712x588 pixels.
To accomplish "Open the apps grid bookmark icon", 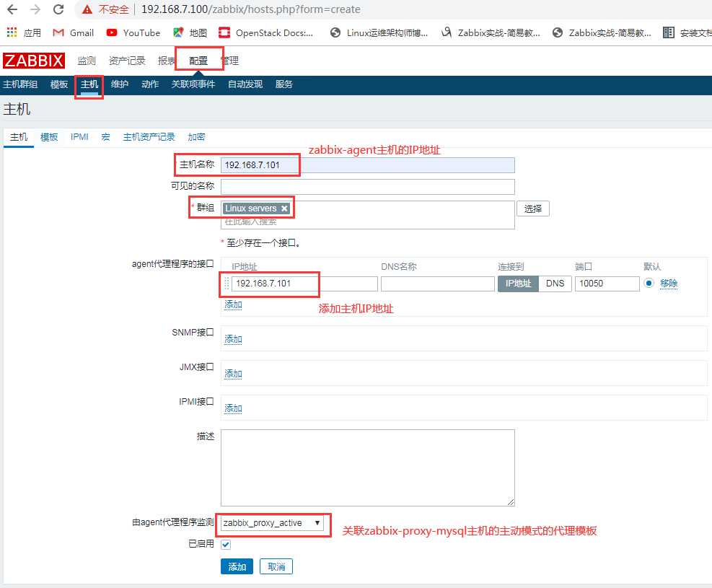I will point(12,32).
